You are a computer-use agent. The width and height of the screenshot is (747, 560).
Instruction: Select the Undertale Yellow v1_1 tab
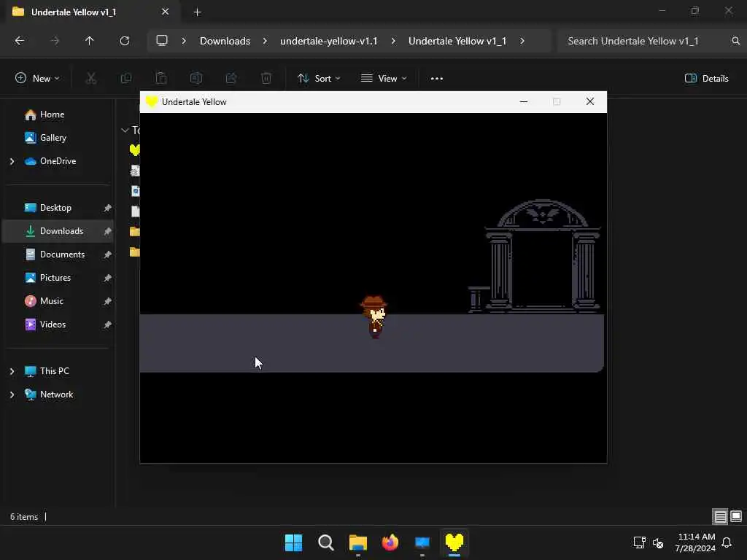click(90, 12)
